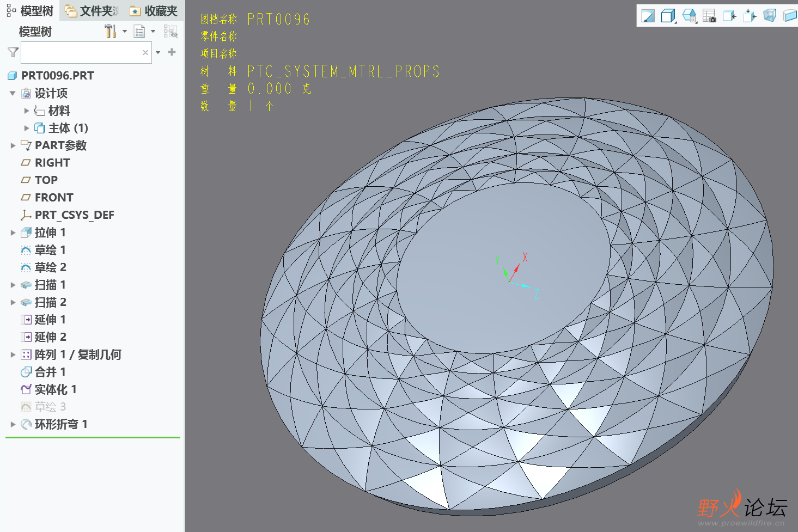Open the tree display options dropdown arrow

(153, 32)
